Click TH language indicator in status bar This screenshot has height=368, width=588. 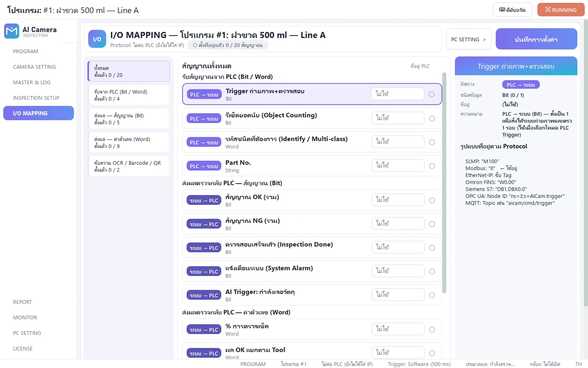[x=579, y=364]
